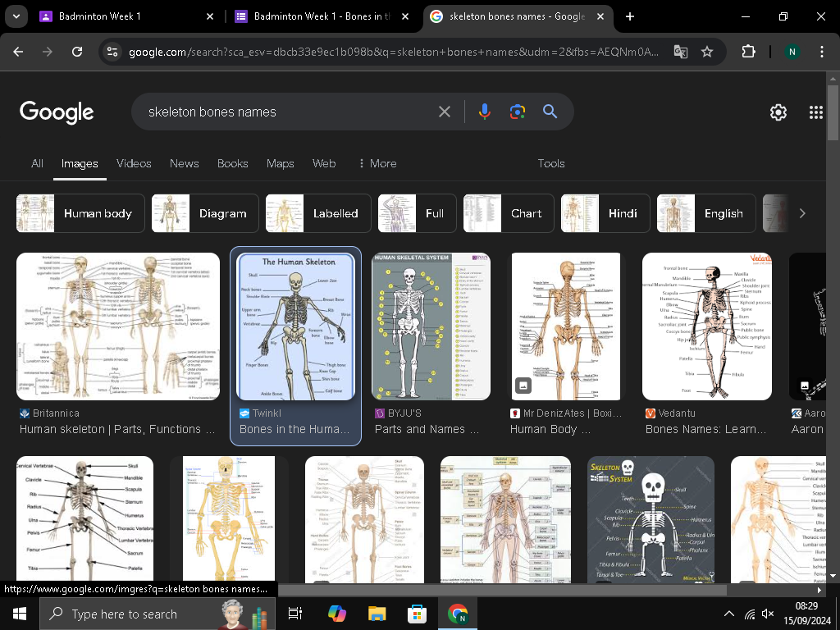840x630 pixels.
Task: Open the tab search dropdown arrow
Action: (x=16, y=16)
